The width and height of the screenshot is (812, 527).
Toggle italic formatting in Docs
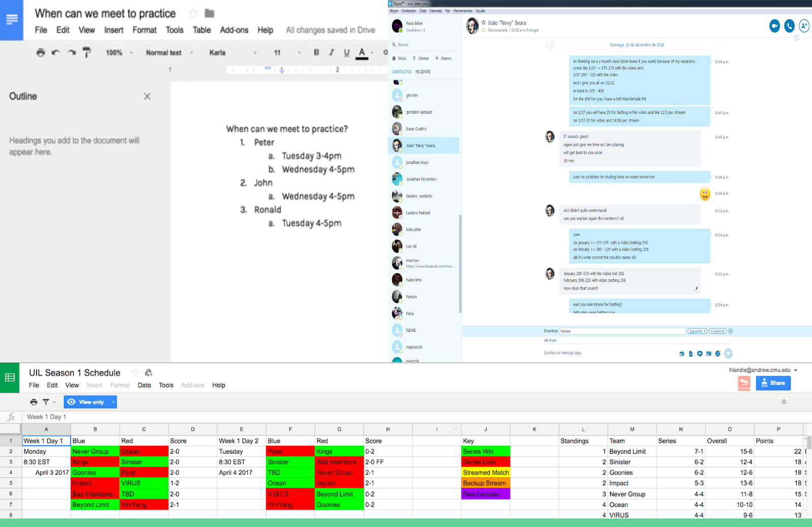pos(331,52)
